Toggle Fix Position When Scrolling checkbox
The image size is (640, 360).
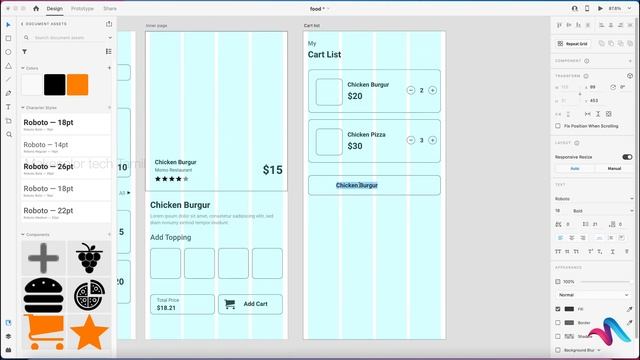coord(558,126)
